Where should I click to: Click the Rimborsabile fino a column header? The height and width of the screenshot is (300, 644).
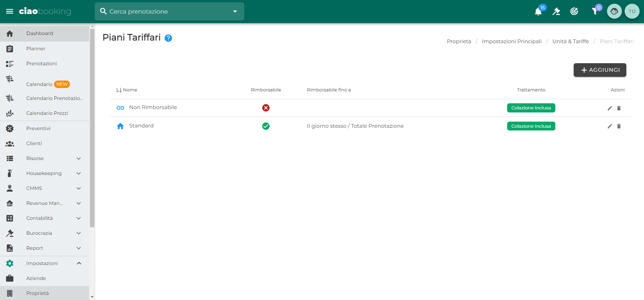pos(328,90)
